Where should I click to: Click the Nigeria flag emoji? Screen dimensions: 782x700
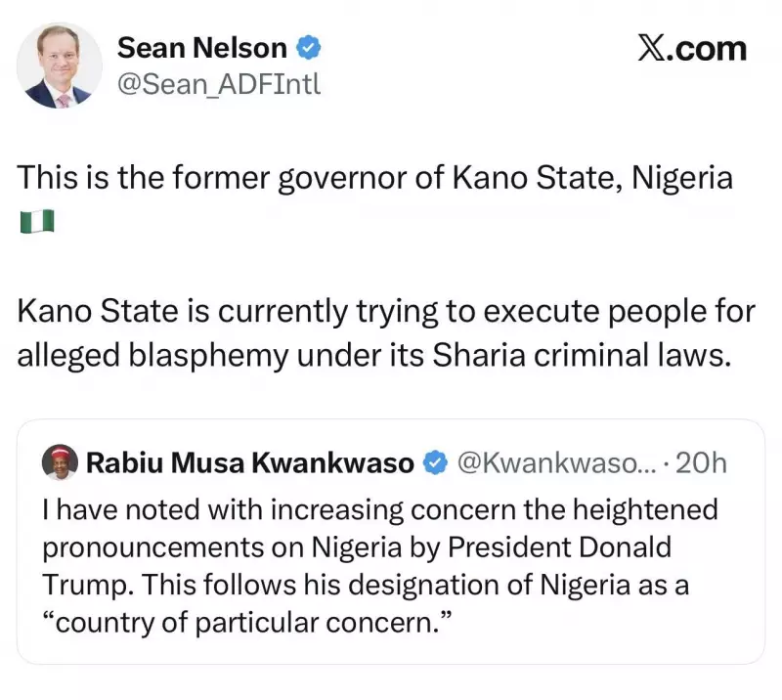tap(36, 220)
